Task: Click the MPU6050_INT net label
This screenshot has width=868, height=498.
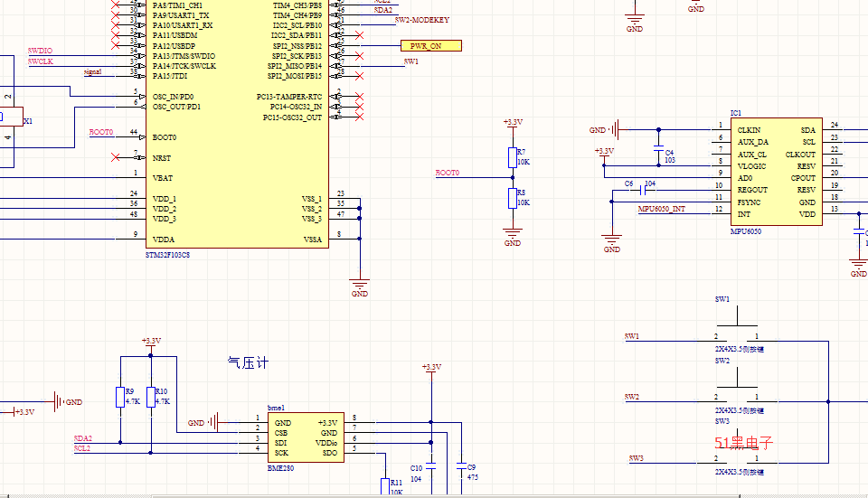Action: tap(662, 209)
